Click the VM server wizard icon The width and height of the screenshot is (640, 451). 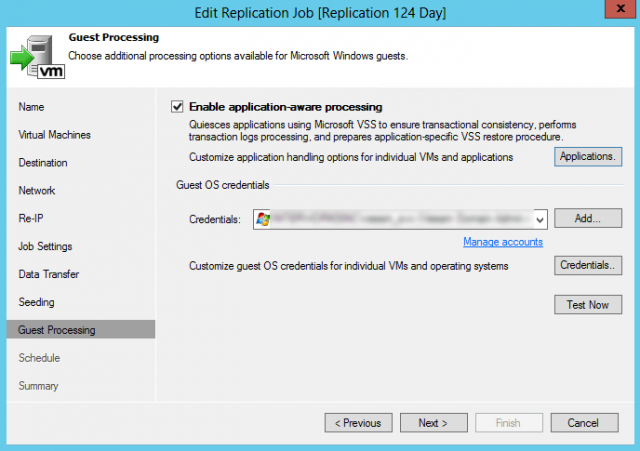tap(38, 56)
